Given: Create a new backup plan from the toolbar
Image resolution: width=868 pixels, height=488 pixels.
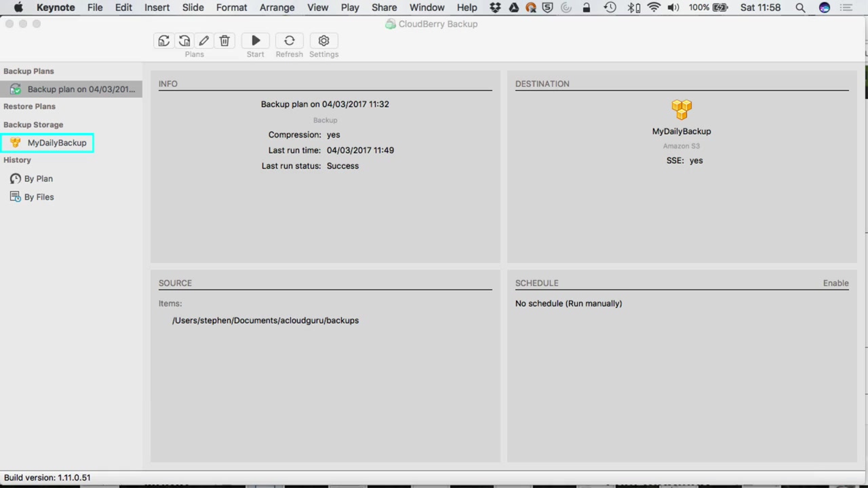Looking at the screenshot, I should 163,41.
